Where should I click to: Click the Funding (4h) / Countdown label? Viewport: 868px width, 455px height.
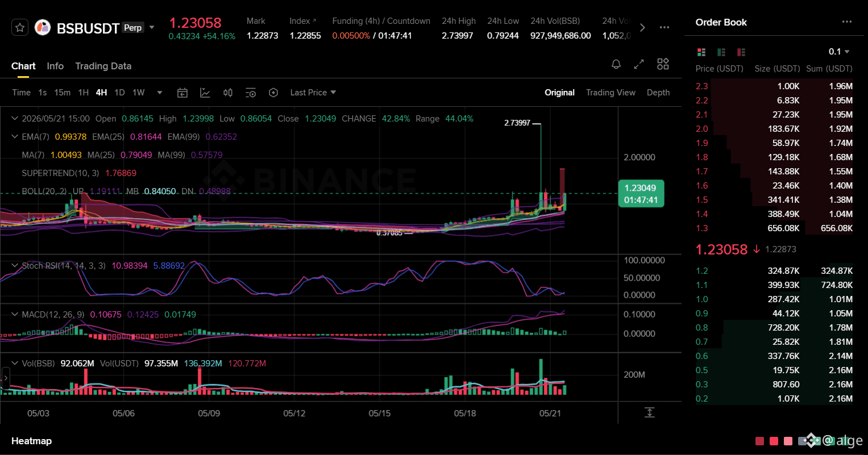(x=381, y=21)
